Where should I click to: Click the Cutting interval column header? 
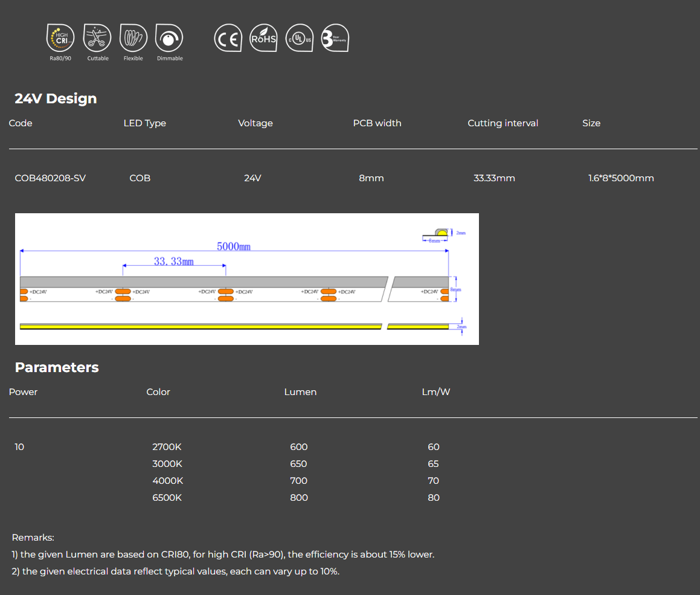click(x=503, y=123)
